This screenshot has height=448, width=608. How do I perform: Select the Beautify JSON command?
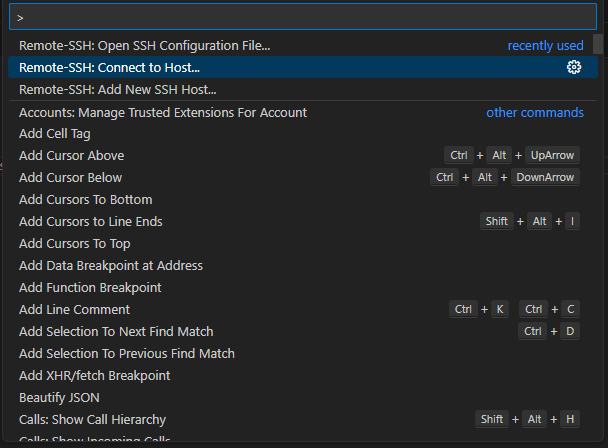303,398
